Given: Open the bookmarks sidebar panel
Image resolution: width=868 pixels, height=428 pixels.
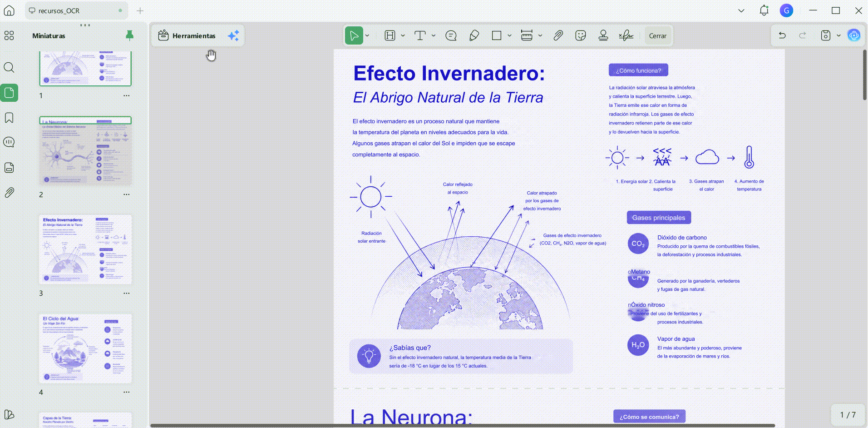Looking at the screenshot, I should [9, 118].
